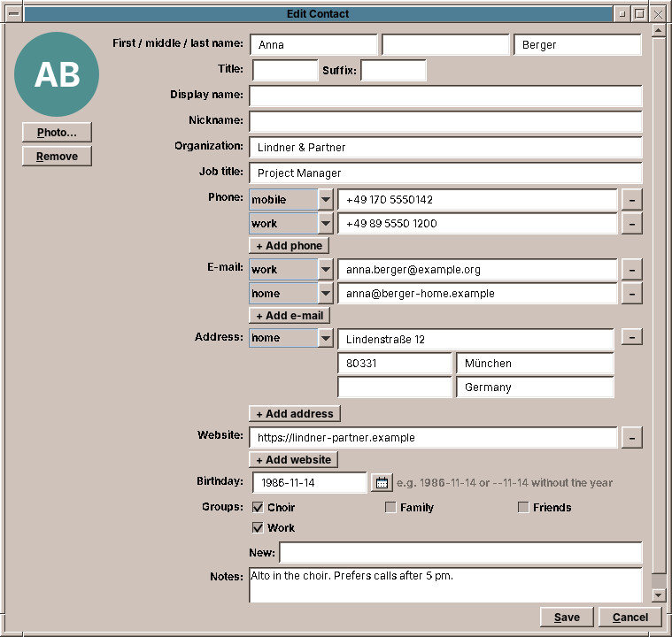Uncheck the Work group checkbox

(258, 527)
